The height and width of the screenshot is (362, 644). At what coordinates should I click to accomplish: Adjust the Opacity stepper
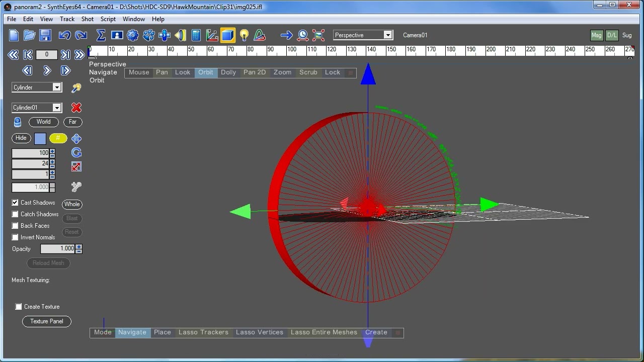point(79,248)
